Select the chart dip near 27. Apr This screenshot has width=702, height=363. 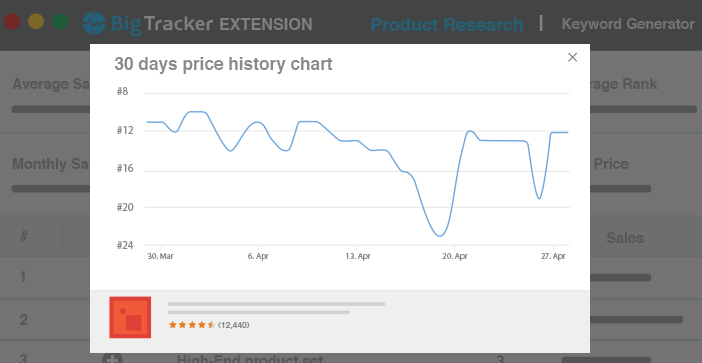(x=540, y=198)
